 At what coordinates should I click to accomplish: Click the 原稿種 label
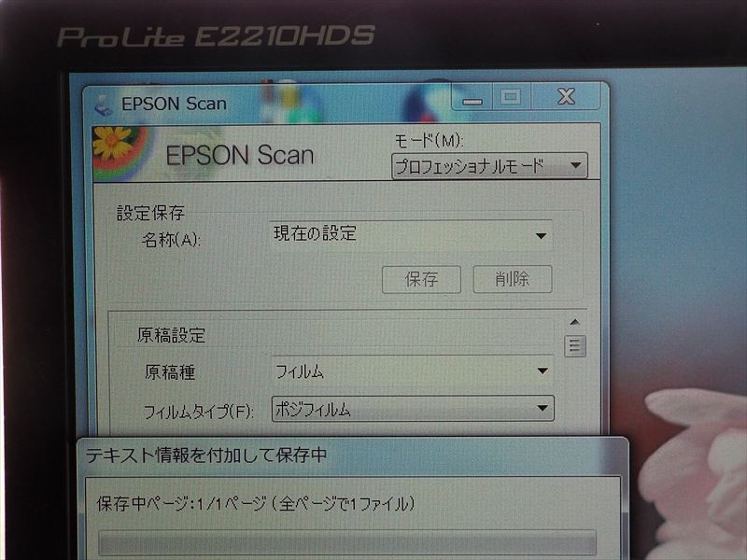170,372
